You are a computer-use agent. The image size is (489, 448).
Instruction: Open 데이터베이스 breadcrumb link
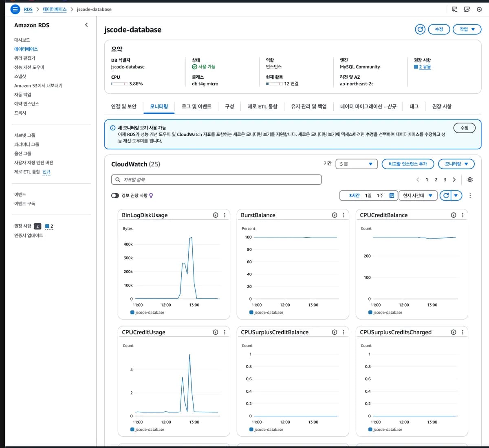pyautogui.click(x=55, y=9)
